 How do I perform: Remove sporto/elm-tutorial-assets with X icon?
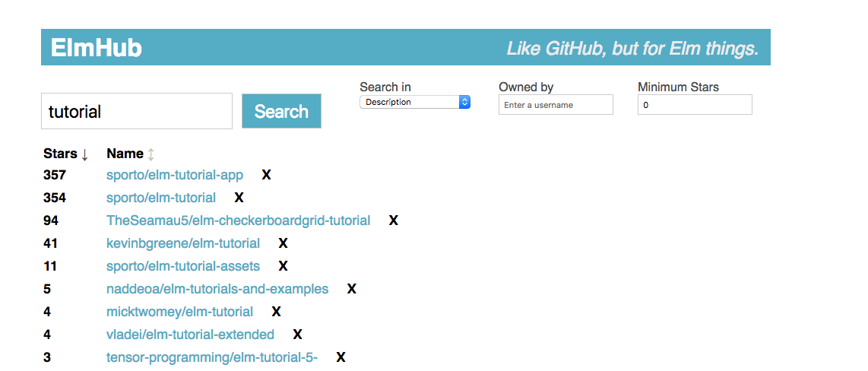[283, 266]
